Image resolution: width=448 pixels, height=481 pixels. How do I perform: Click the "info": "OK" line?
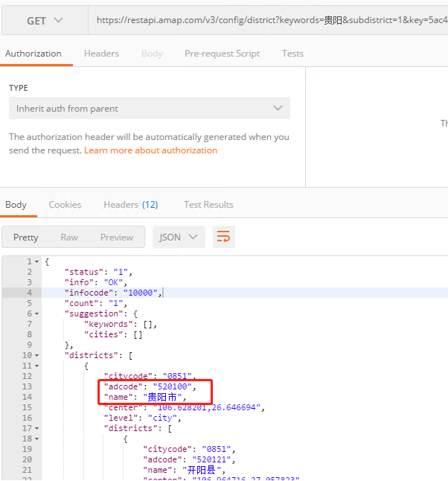pyautogui.click(x=96, y=282)
